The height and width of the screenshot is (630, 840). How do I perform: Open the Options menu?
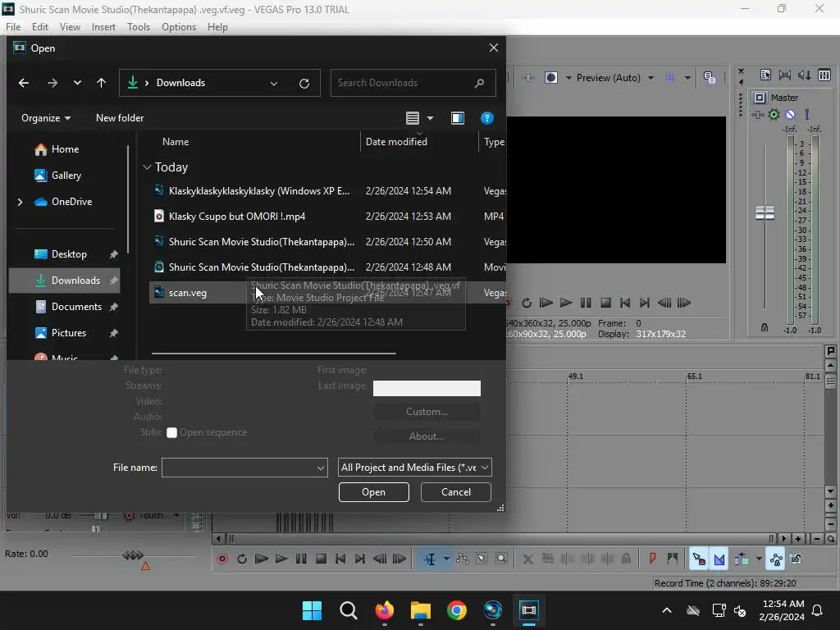(x=178, y=27)
